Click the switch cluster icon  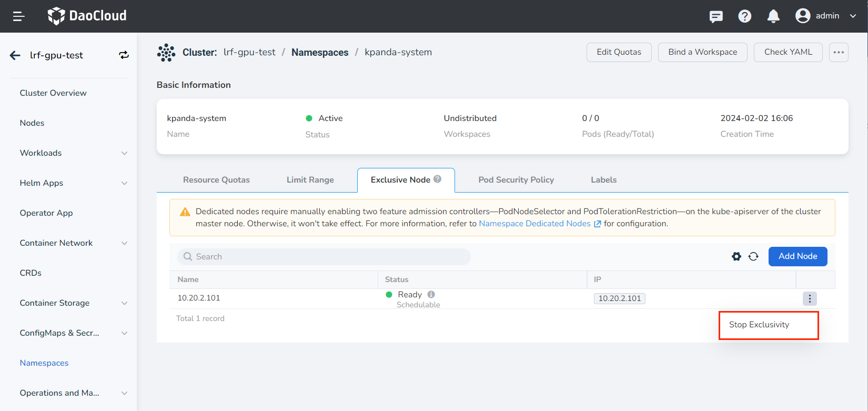click(124, 55)
